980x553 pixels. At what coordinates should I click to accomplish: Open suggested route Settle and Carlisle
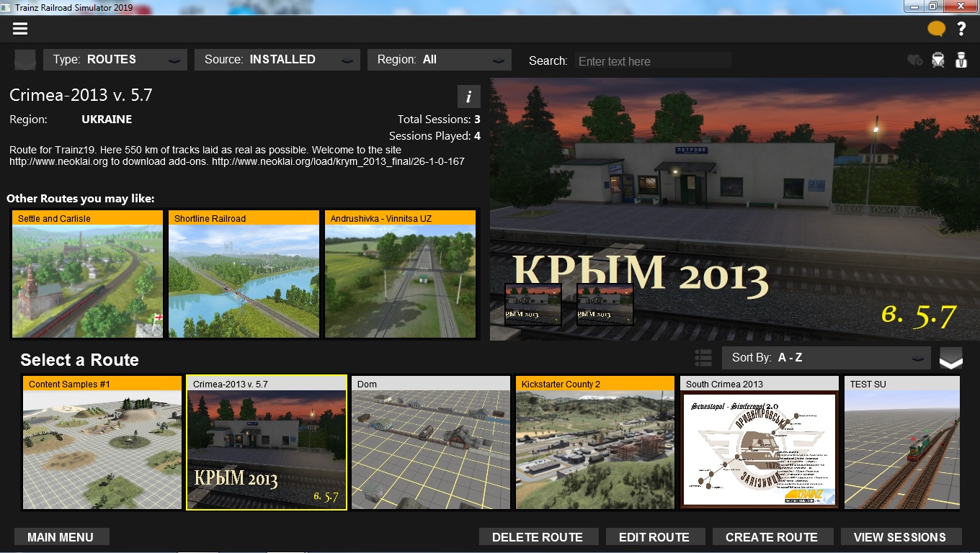coord(87,274)
